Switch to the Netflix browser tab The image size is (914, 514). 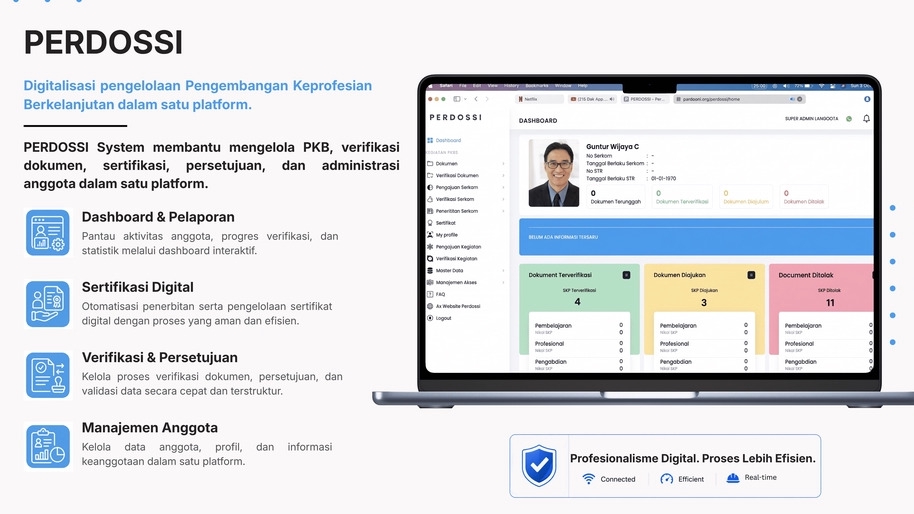tap(540, 99)
